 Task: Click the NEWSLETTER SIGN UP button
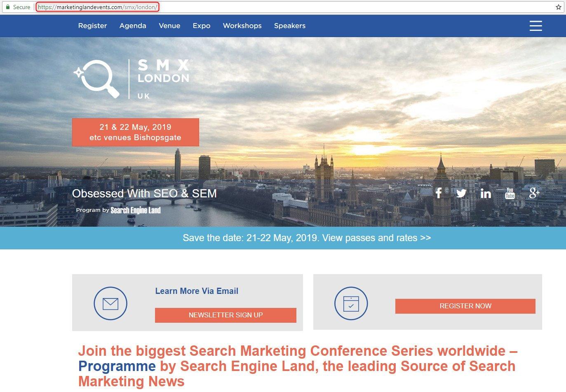[225, 315]
